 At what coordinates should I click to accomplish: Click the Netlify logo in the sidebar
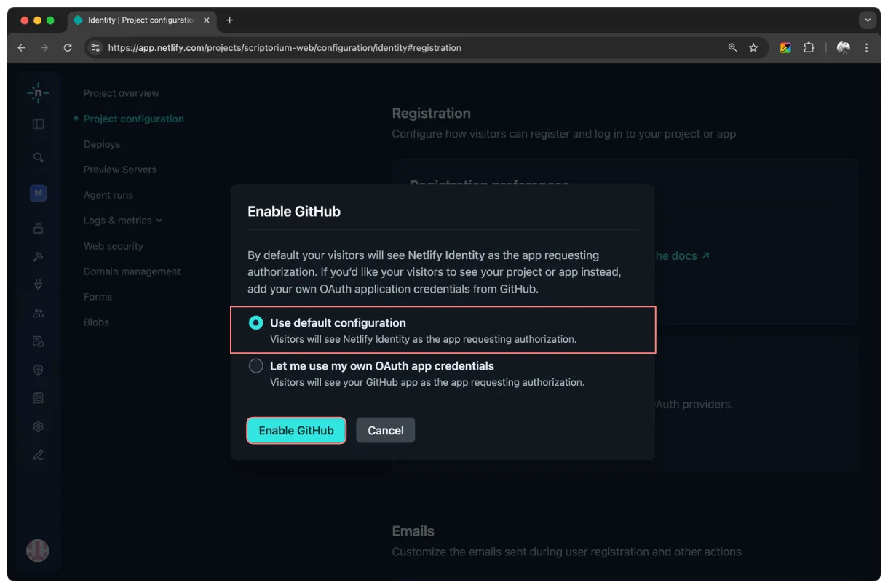[38, 92]
